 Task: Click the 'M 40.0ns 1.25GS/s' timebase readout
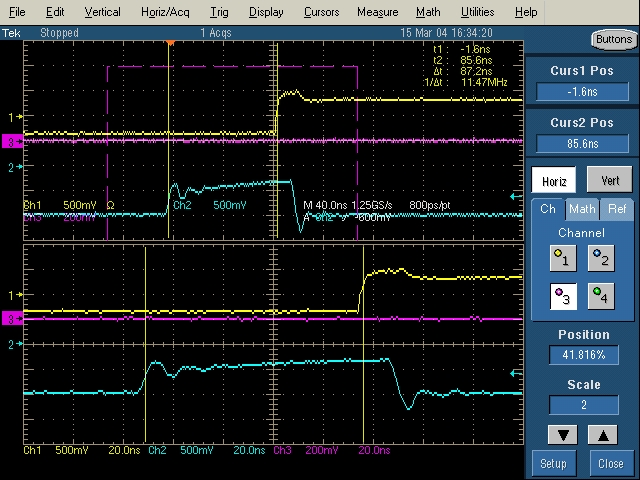(348, 205)
